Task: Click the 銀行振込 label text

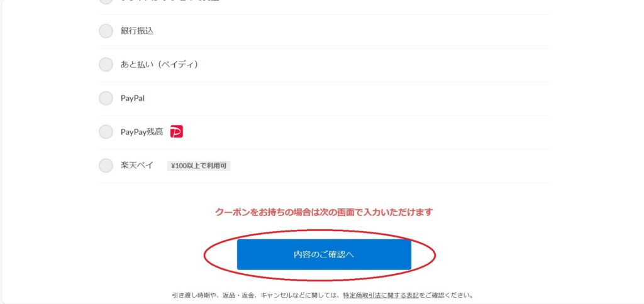Action: pyautogui.click(x=136, y=31)
